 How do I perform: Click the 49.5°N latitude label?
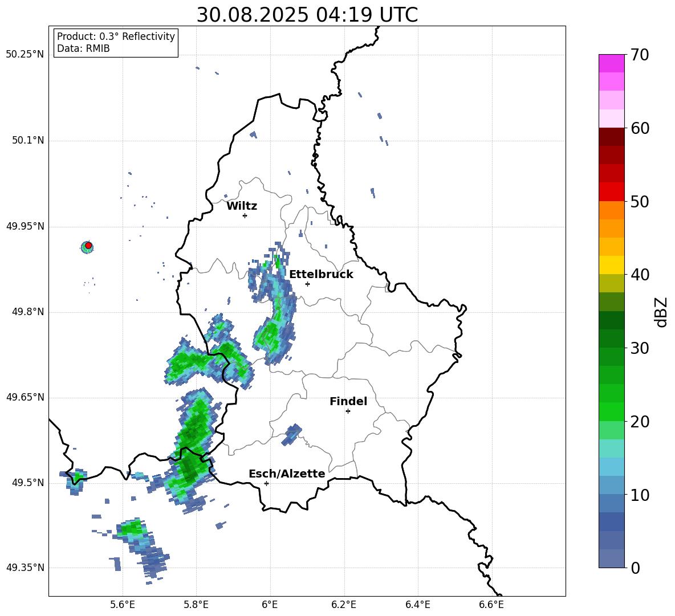(28, 483)
